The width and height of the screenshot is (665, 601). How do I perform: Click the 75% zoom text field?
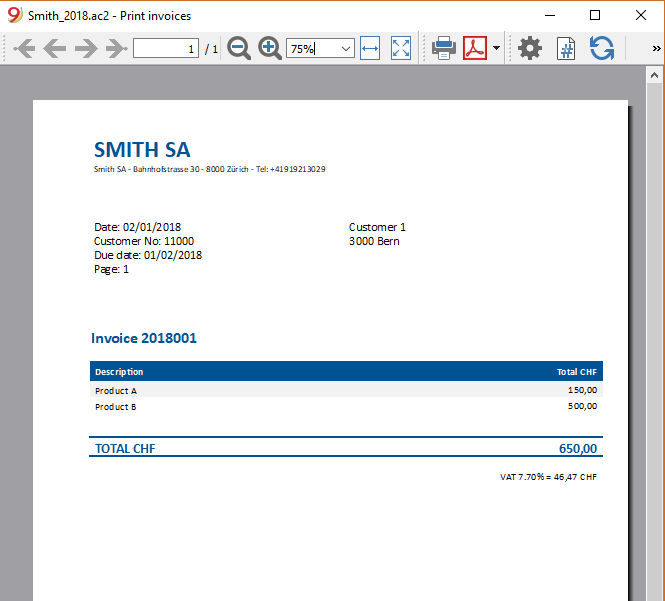tap(313, 49)
